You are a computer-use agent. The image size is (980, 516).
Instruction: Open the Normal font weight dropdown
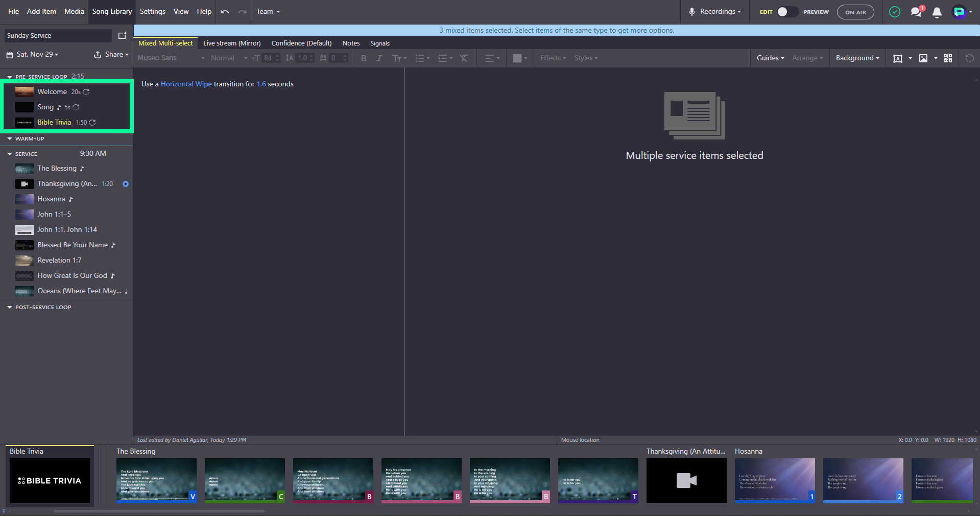(229, 58)
